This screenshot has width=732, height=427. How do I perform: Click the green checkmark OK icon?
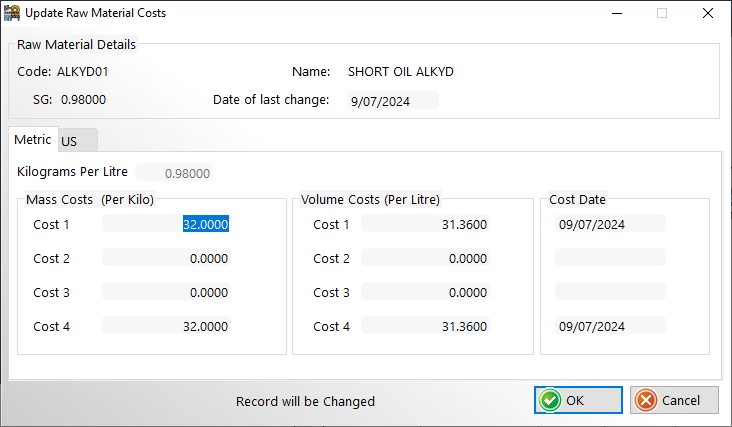(550, 400)
